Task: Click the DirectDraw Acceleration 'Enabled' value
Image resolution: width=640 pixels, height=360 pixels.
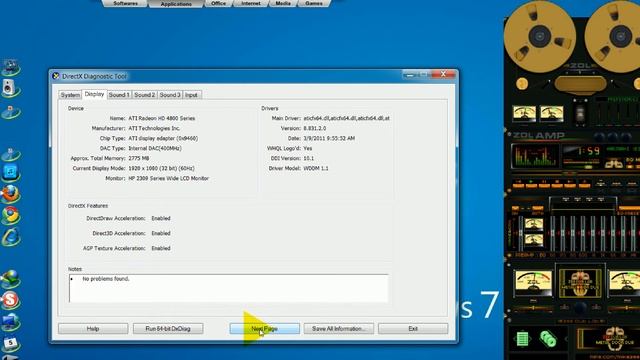Action: pos(161,218)
